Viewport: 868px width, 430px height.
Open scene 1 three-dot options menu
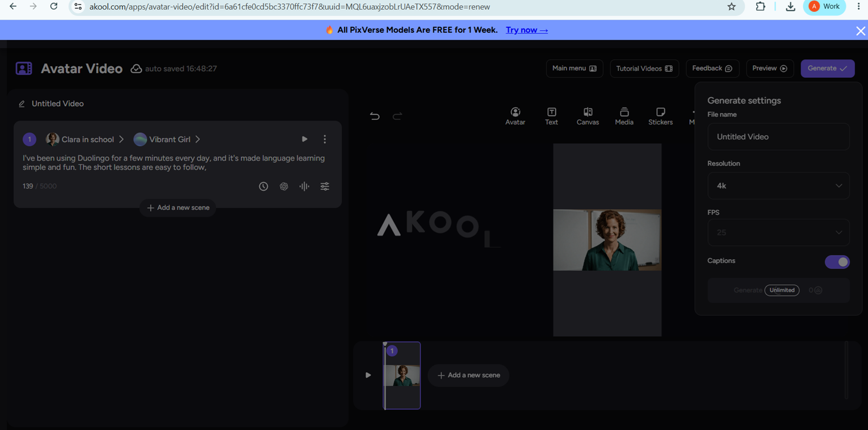(x=325, y=139)
